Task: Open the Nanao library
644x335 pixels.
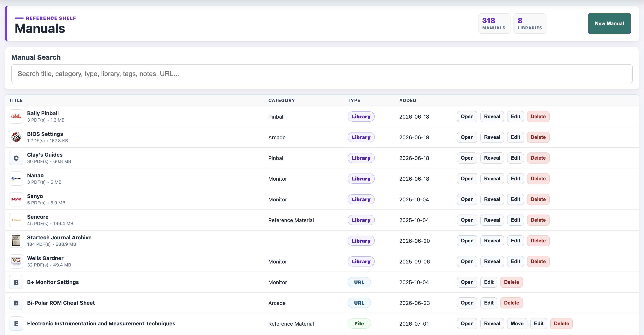Action: pos(467,179)
